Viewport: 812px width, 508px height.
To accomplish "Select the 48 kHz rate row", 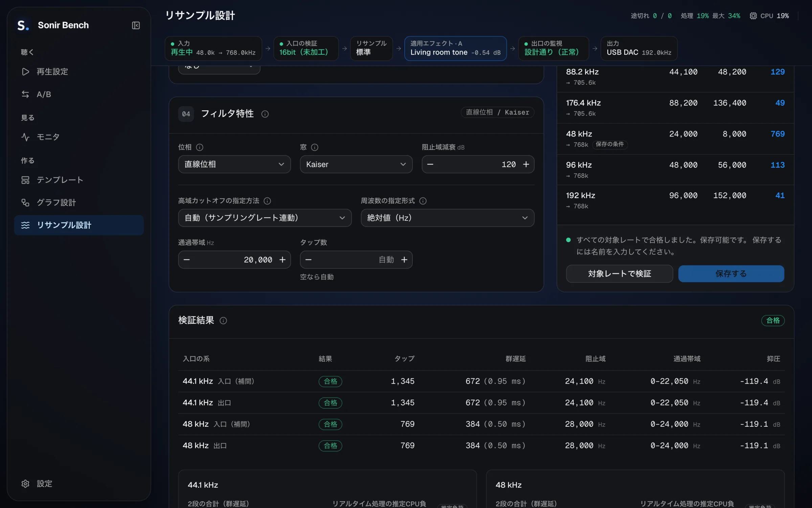I will [675, 139].
